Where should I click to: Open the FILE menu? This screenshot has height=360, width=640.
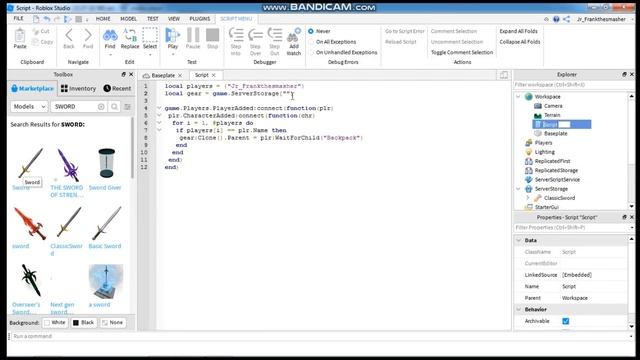18,19
